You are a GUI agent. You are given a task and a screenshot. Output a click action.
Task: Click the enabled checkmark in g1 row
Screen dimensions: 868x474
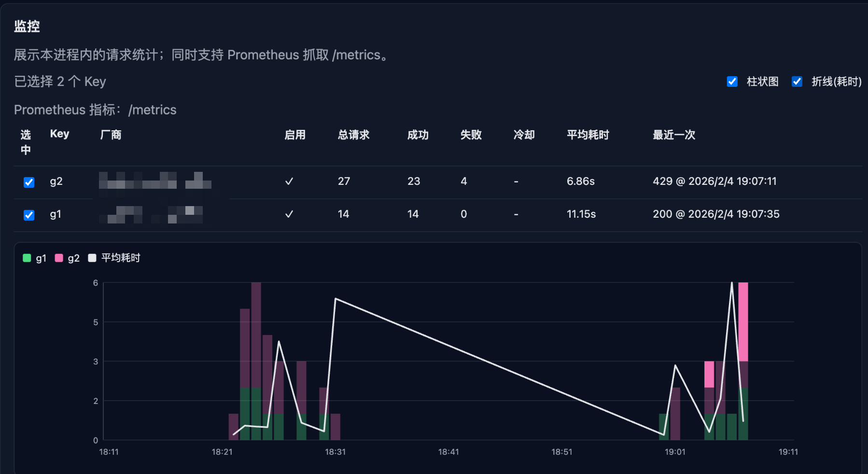point(289,214)
